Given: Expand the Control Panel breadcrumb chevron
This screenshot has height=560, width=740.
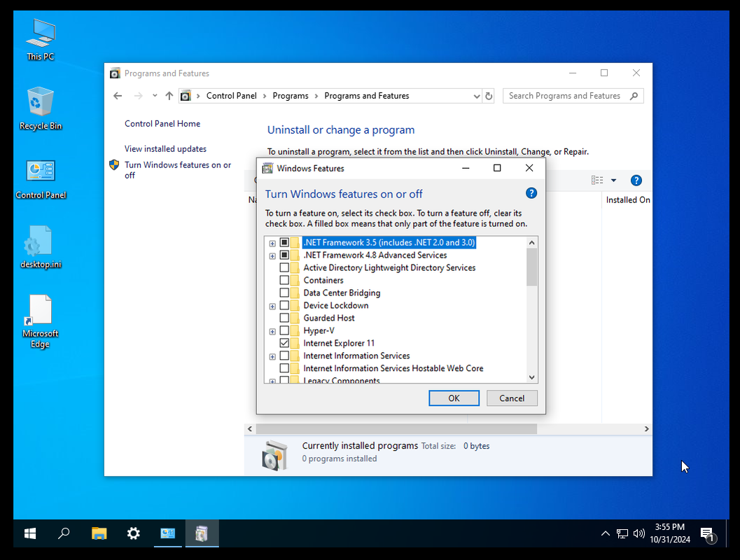Looking at the screenshot, I should coord(265,96).
